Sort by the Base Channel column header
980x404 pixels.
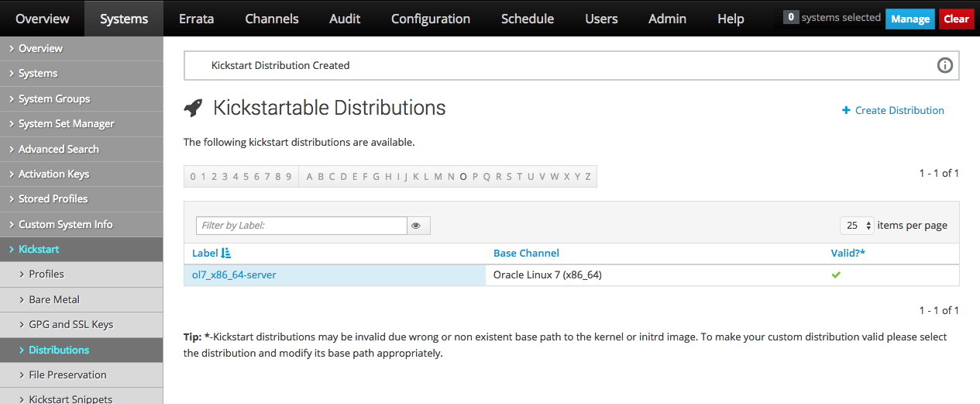(x=526, y=253)
